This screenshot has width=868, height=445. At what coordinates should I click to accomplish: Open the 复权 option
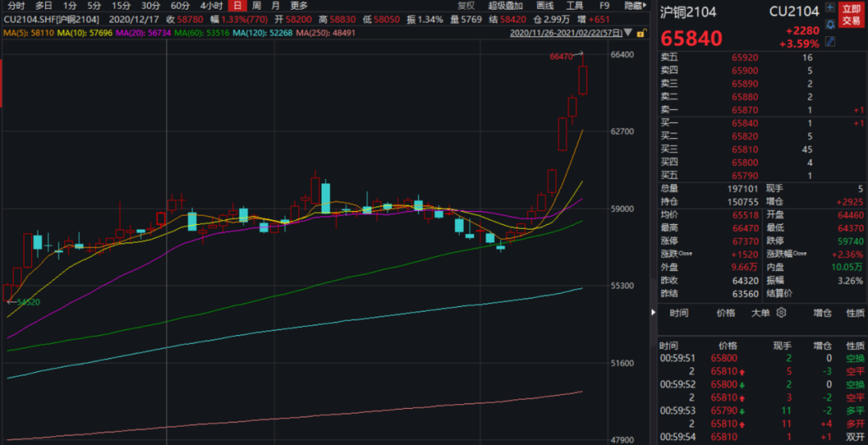pyautogui.click(x=466, y=6)
